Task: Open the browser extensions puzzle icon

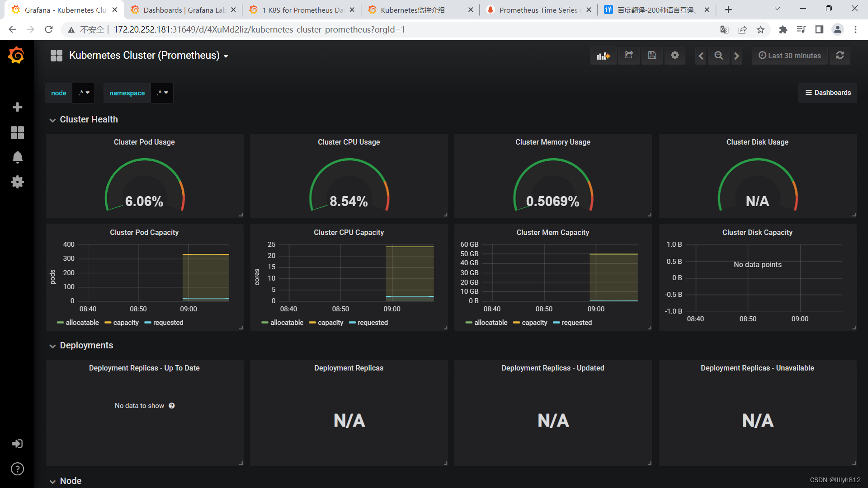Action: tap(783, 29)
